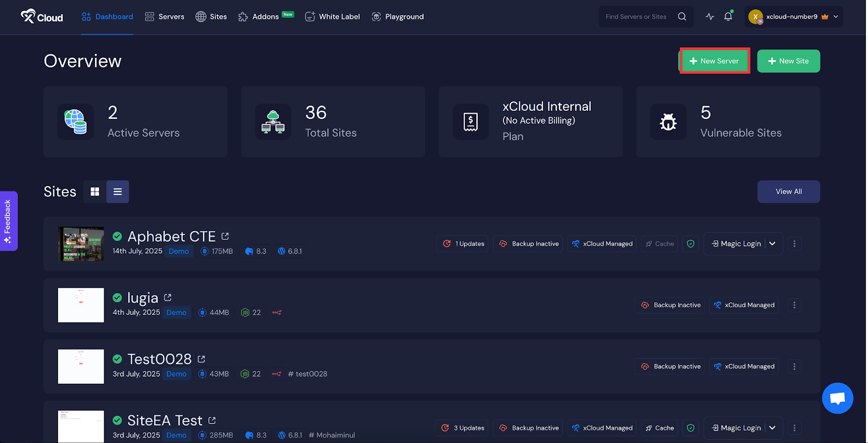Click the lugia git connection icon
Image resolution: width=868 pixels, height=443 pixels.
pos(277,313)
